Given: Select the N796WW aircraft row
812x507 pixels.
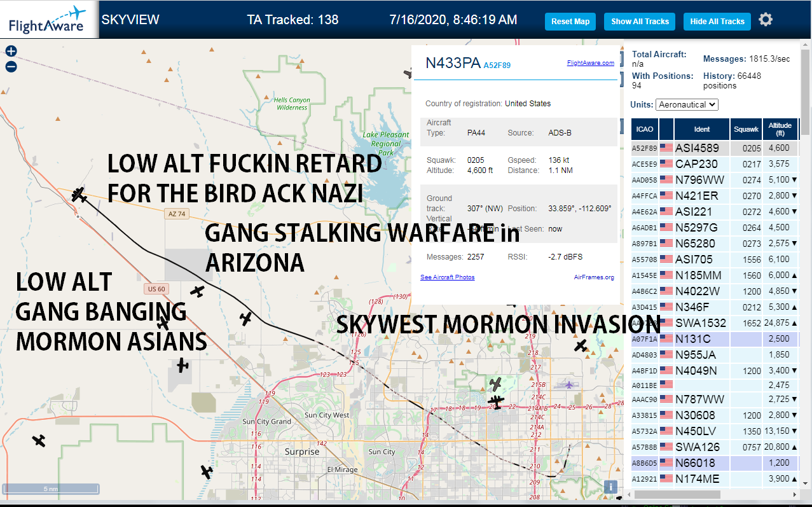Looking at the screenshot, I should [x=715, y=180].
